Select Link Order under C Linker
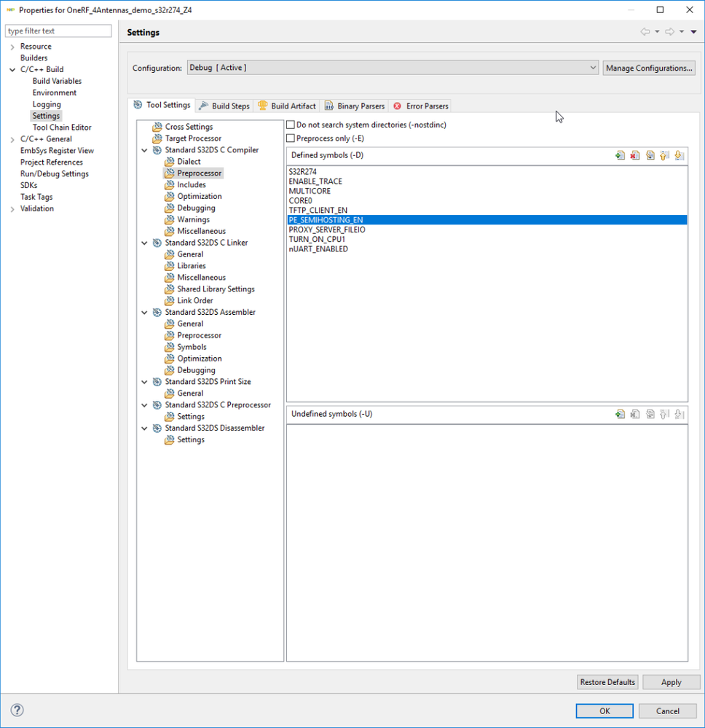This screenshot has height=728, width=705. click(x=195, y=301)
